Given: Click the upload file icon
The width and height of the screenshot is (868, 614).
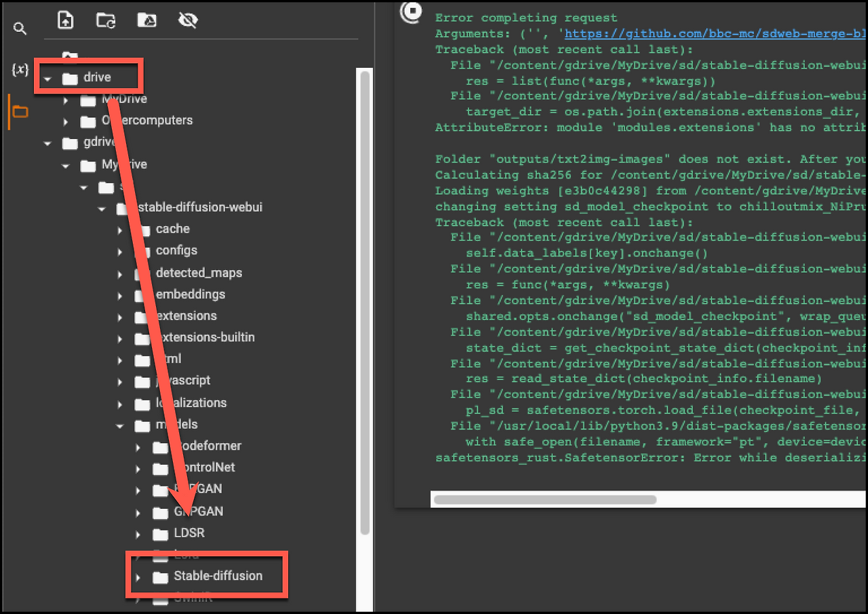Looking at the screenshot, I should pyautogui.click(x=65, y=20).
